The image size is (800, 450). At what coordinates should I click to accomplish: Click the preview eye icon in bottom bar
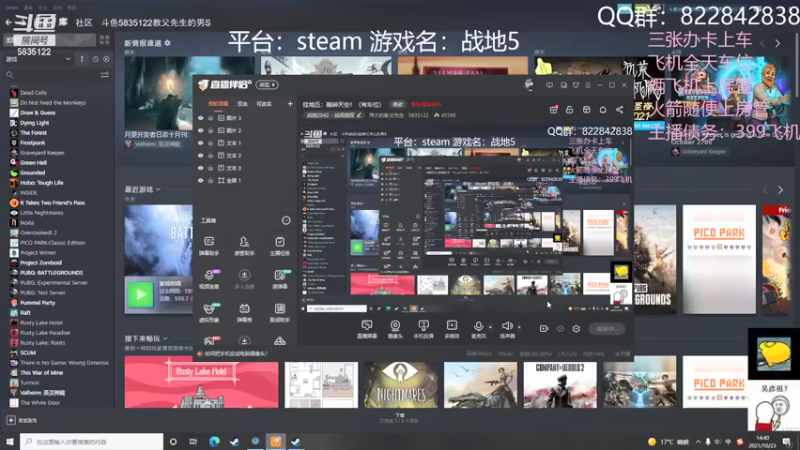[x=560, y=329]
